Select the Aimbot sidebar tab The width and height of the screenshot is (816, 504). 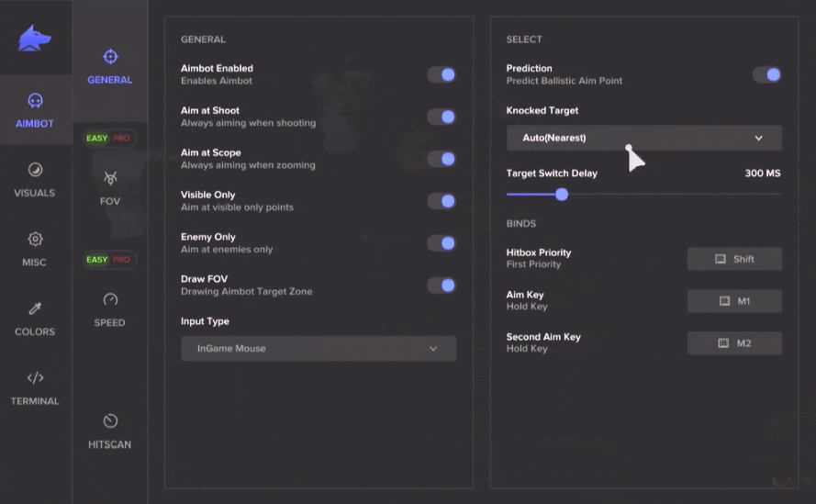click(x=35, y=110)
